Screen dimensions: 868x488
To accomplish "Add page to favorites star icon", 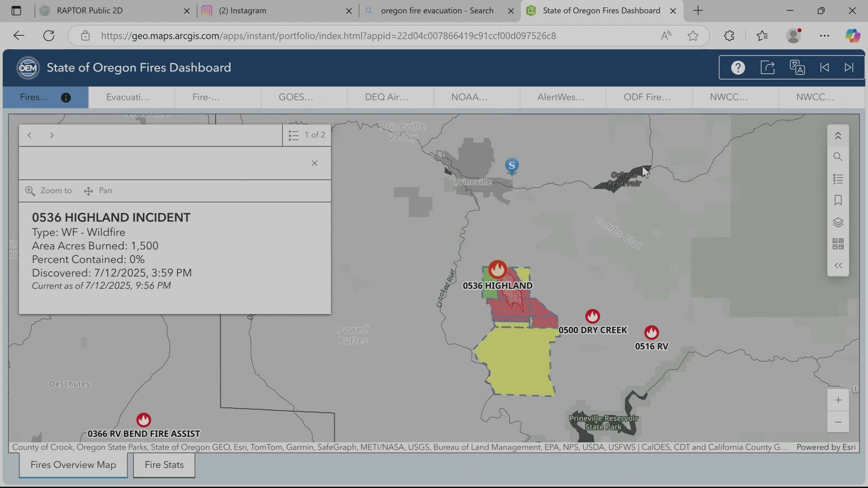I will [x=693, y=36].
